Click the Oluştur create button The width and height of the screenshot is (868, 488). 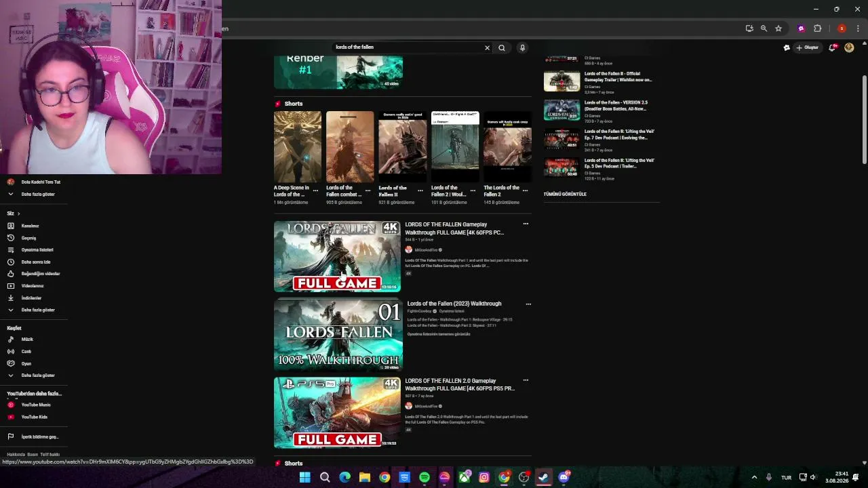point(808,47)
